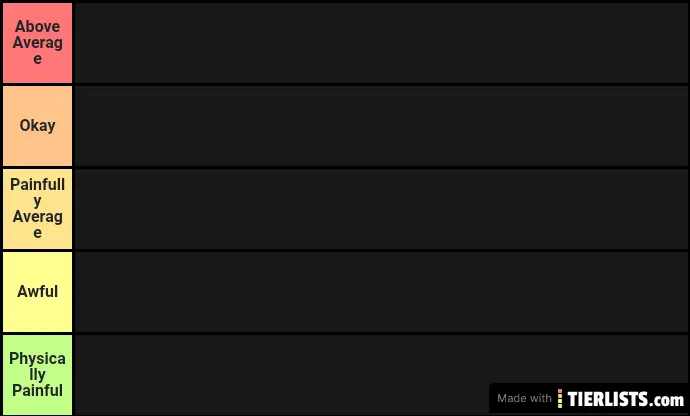The width and height of the screenshot is (690, 416).
Task: Click the green square in the TierLists logo
Action: pyautogui.click(x=560, y=405)
